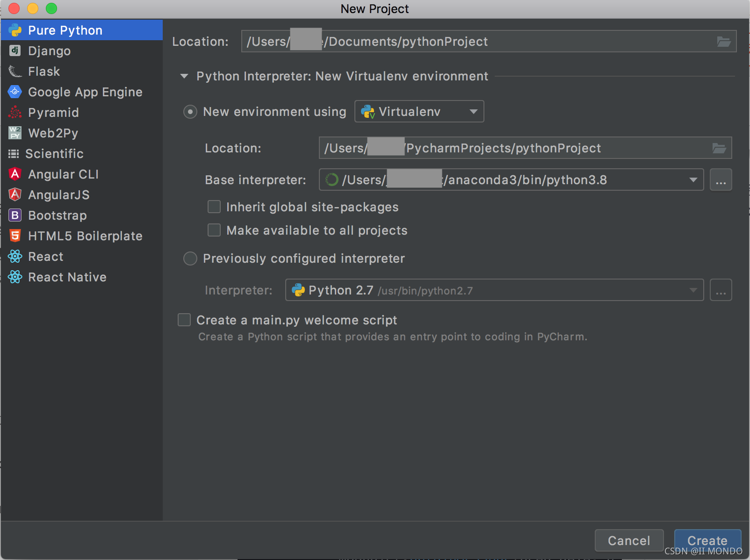Screen dimensions: 750x560
Task: Choose HTML5 Boilerplate from the sidebar
Action: pos(85,236)
